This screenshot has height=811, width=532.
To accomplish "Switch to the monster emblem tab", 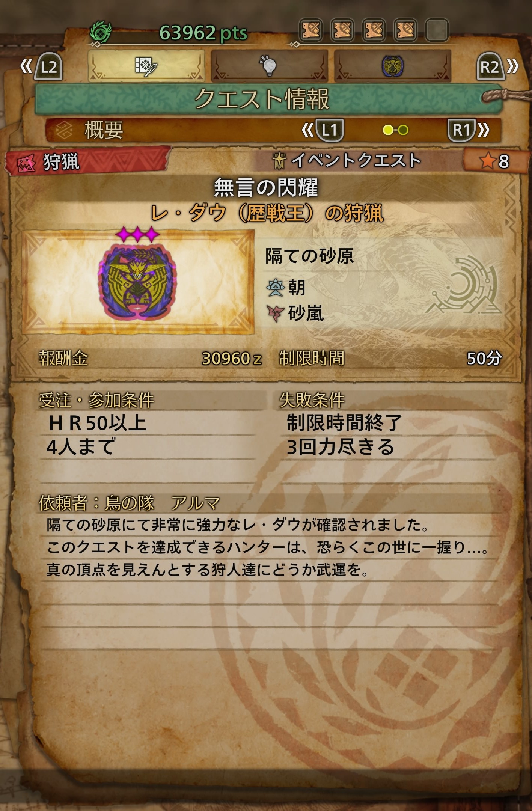I will [x=392, y=66].
